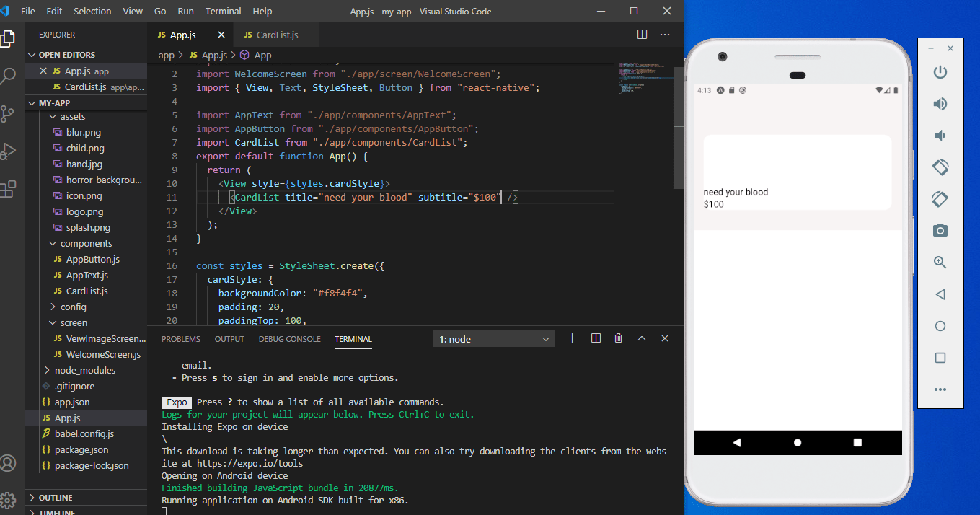This screenshot has width=980, height=515.
Task: Split the editor right
Action: coord(642,35)
